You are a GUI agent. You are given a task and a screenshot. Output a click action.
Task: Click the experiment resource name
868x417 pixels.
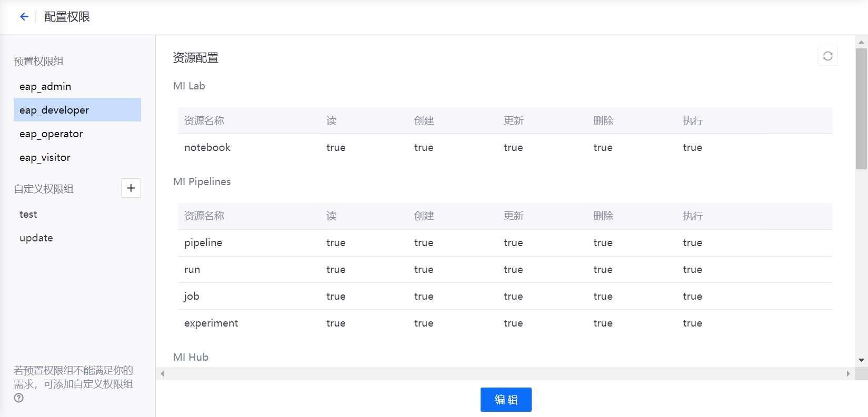tap(211, 323)
